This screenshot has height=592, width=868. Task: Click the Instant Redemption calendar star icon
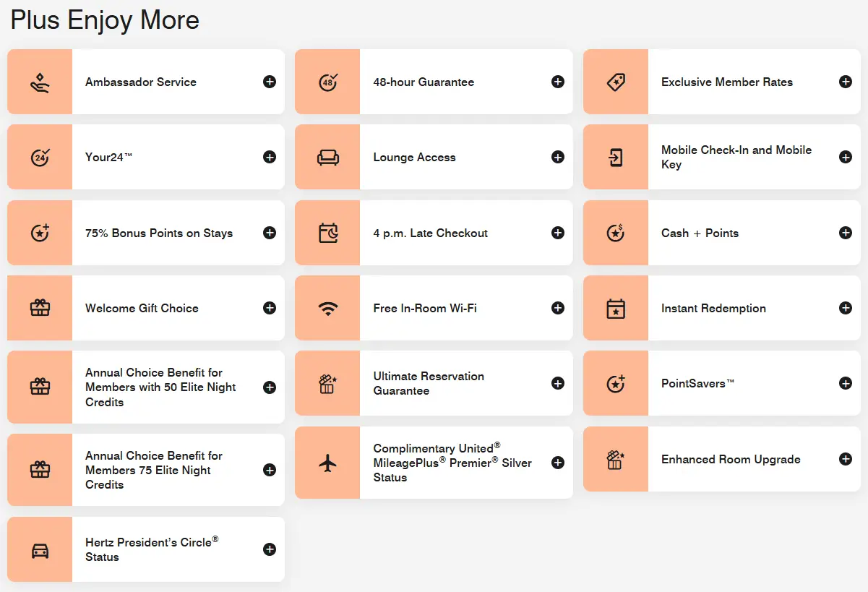[615, 309]
